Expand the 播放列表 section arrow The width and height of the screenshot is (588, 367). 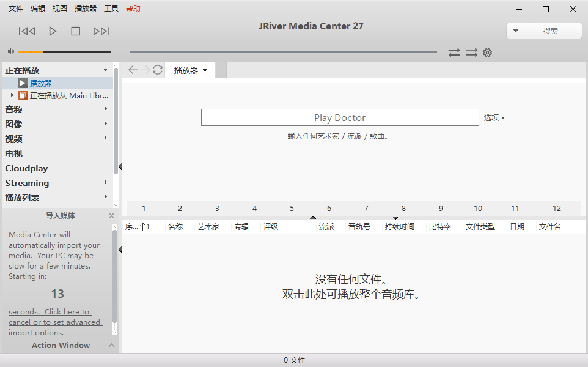click(x=105, y=196)
